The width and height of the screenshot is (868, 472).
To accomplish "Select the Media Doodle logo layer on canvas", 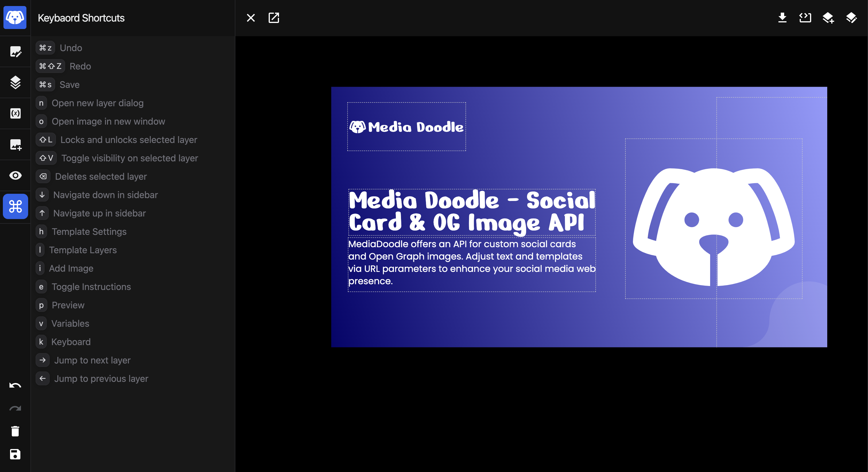I will click(x=406, y=127).
